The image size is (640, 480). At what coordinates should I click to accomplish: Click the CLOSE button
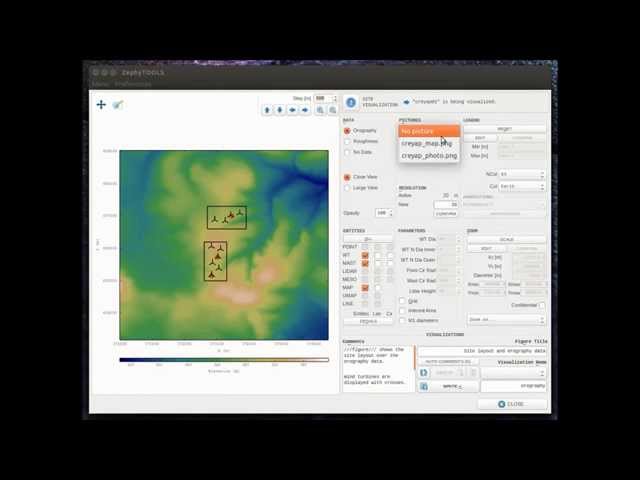tap(512, 404)
